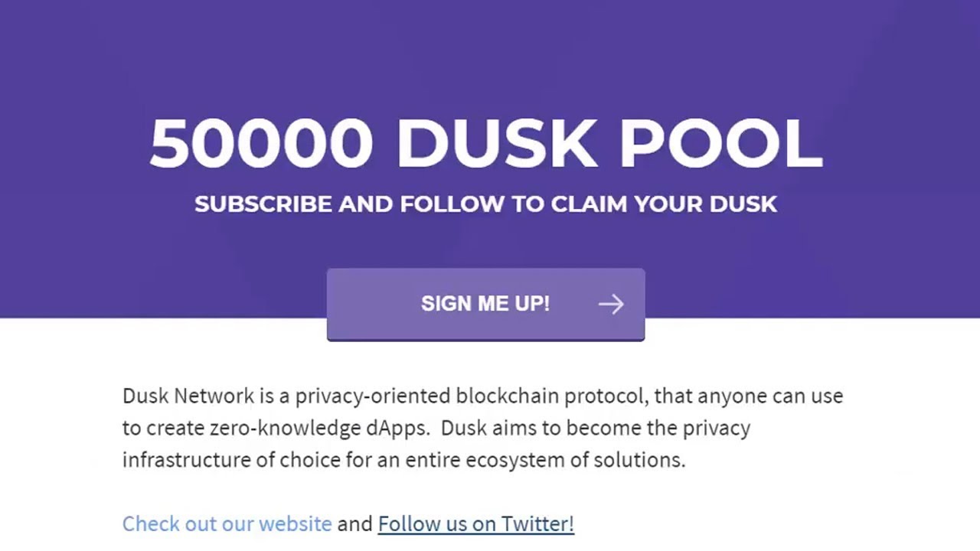This screenshot has height=551, width=980.
Task: Click the word DUSK in the large headline
Action: click(496, 144)
